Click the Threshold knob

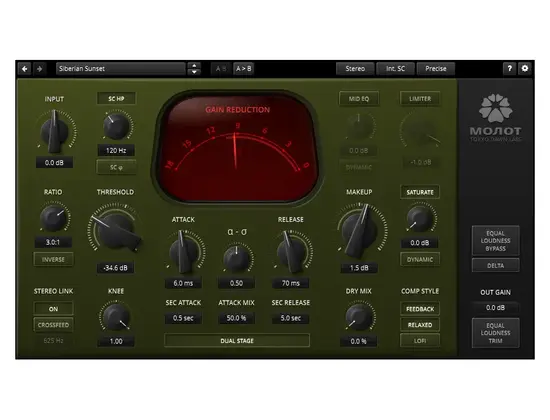pyautogui.click(x=115, y=229)
